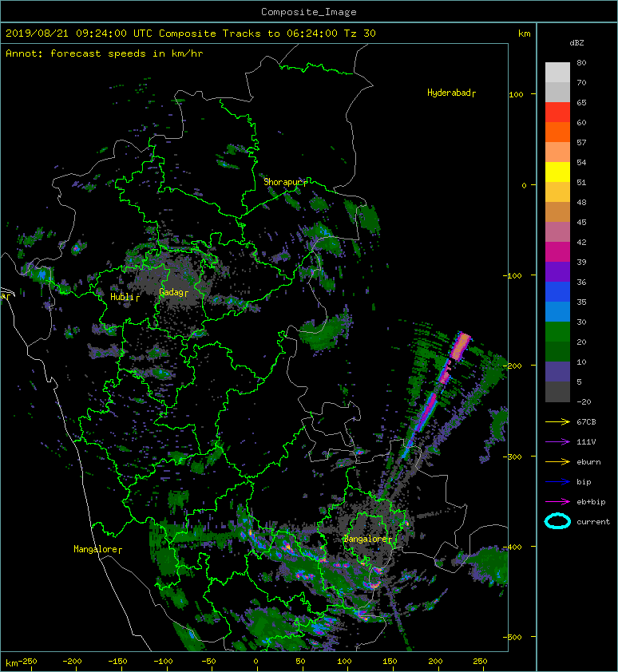Click the '67CB' legend label
Image resolution: width=618 pixels, height=672 pixels.
pos(586,422)
